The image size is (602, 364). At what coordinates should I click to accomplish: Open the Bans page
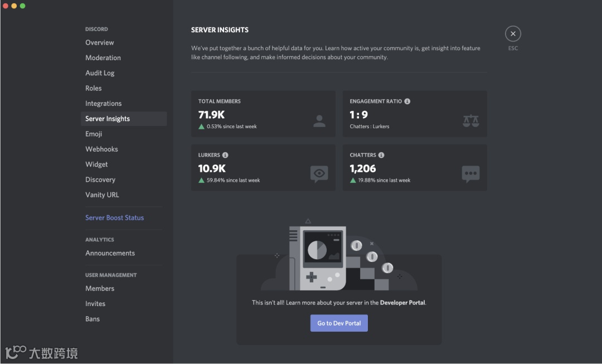coord(93,319)
